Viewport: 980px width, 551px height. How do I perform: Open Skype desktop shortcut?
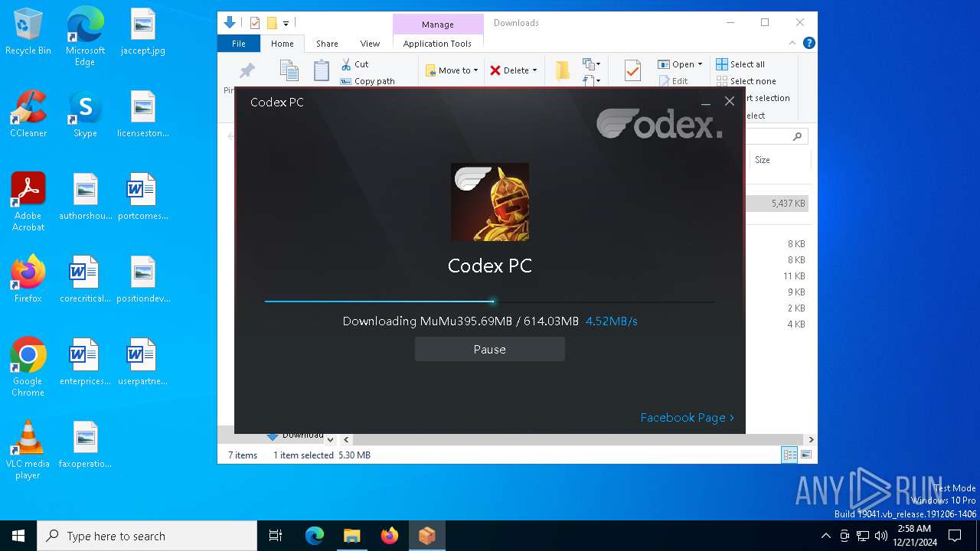(85, 115)
